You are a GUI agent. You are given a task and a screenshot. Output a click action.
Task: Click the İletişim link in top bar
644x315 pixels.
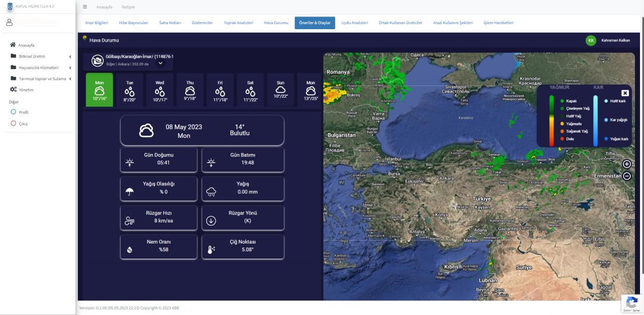click(x=128, y=7)
